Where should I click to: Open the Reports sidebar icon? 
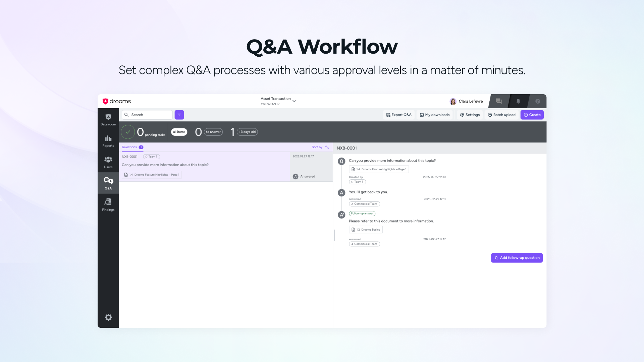point(108,141)
